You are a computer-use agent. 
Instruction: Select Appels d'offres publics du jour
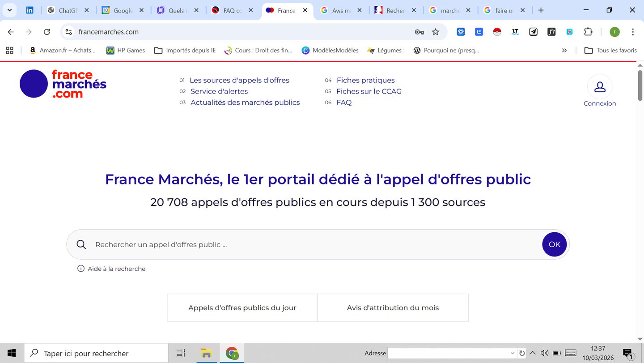click(x=242, y=308)
